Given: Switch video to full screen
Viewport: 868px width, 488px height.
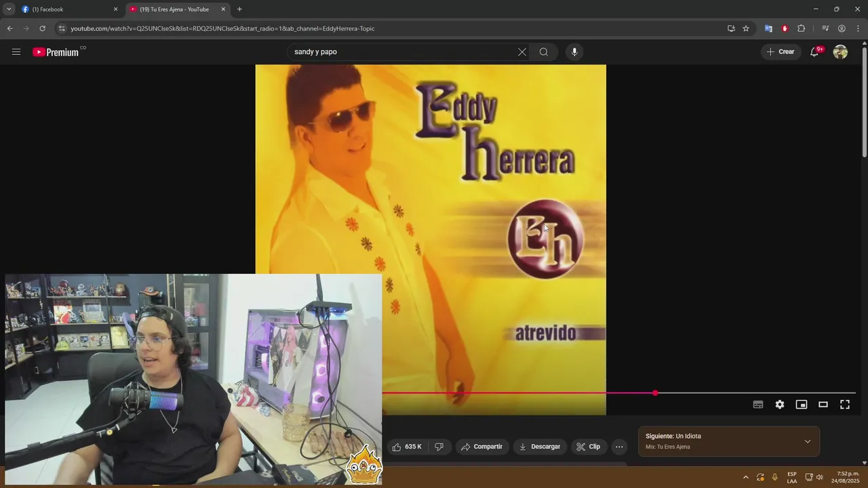Looking at the screenshot, I should pyautogui.click(x=845, y=405).
